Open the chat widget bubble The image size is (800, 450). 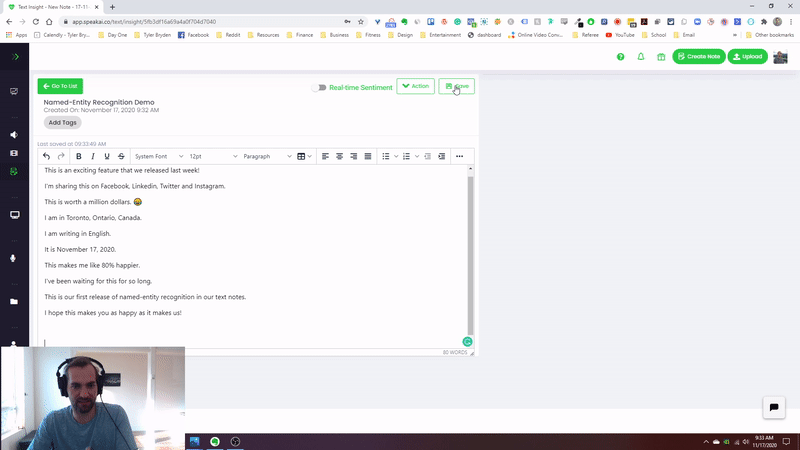774,407
